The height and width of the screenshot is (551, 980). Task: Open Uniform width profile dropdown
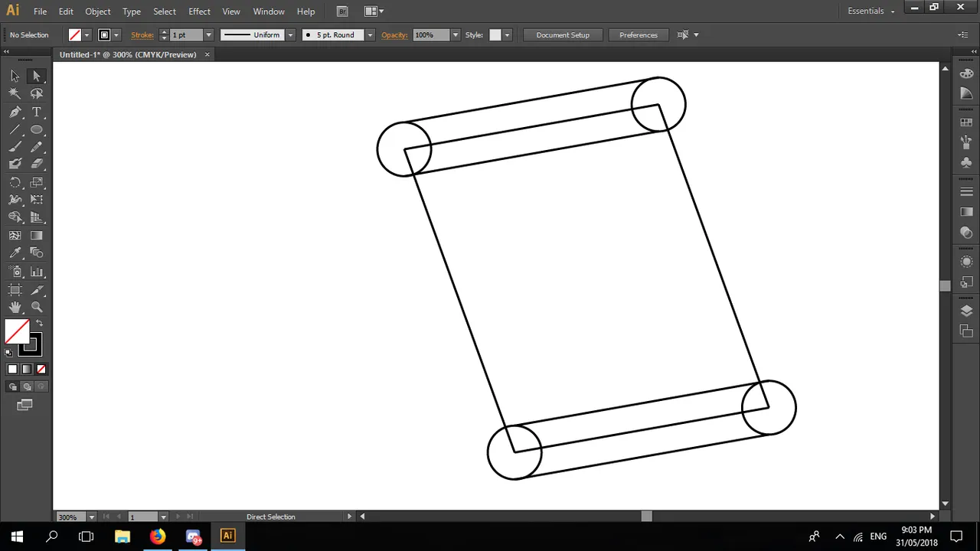point(290,35)
